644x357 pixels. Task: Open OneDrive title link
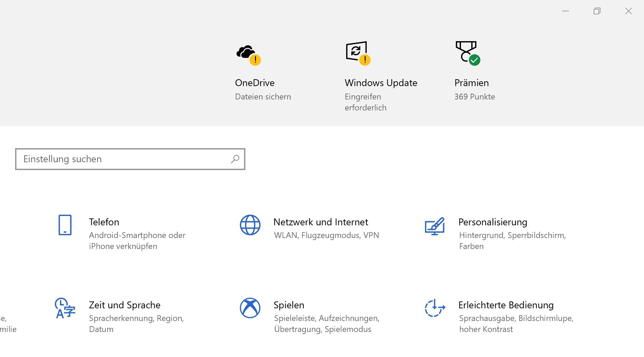coord(255,83)
